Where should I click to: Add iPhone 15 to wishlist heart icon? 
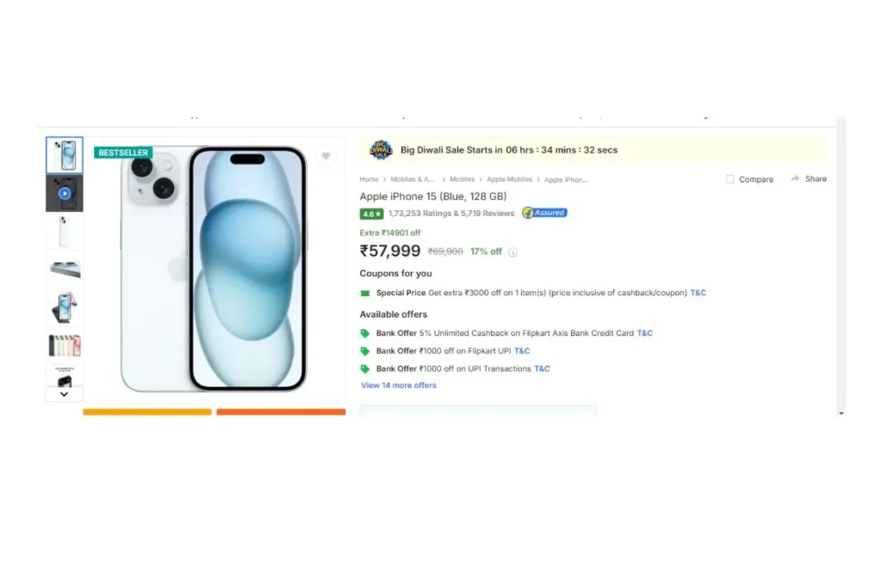click(x=326, y=156)
